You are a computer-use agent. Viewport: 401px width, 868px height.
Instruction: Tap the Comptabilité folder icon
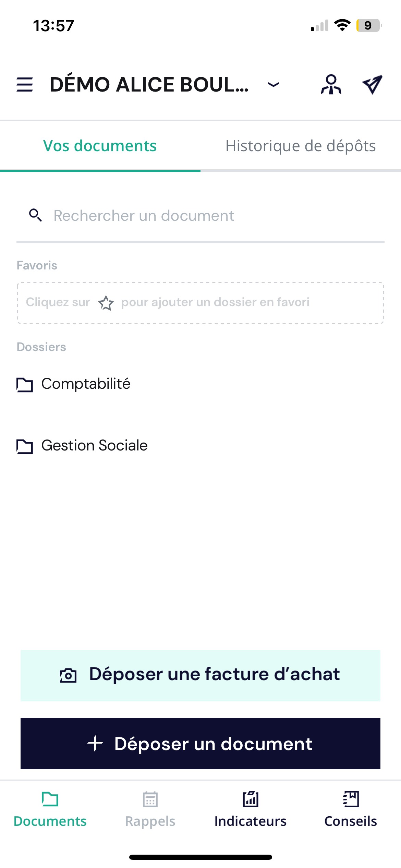pyautogui.click(x=25, y=385)
